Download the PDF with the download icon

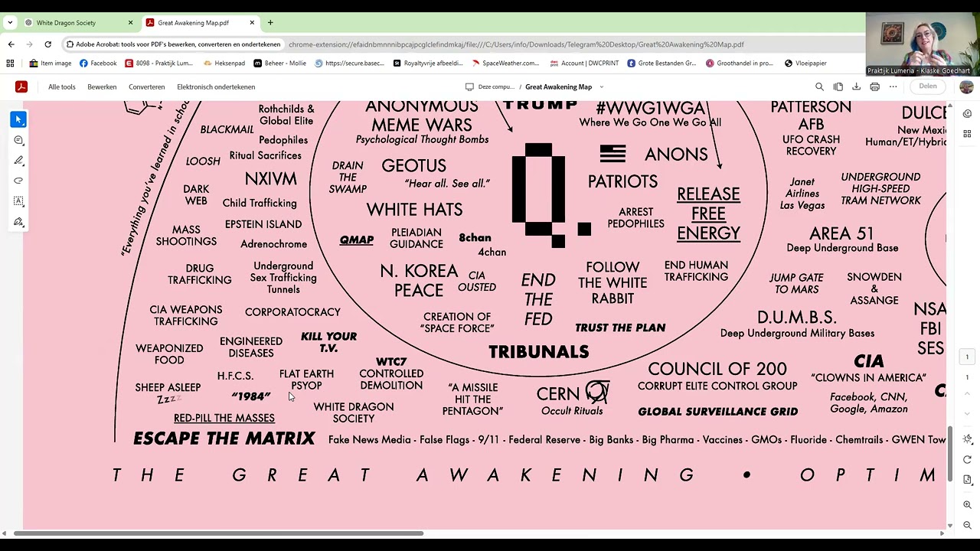click(856, 86)
